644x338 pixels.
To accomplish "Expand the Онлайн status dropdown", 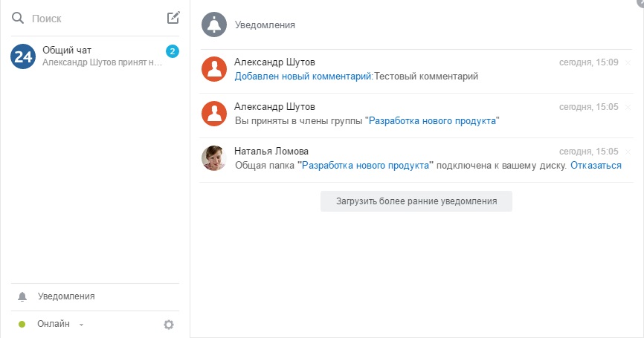I will pyautogui.click(x=81, y=325).
